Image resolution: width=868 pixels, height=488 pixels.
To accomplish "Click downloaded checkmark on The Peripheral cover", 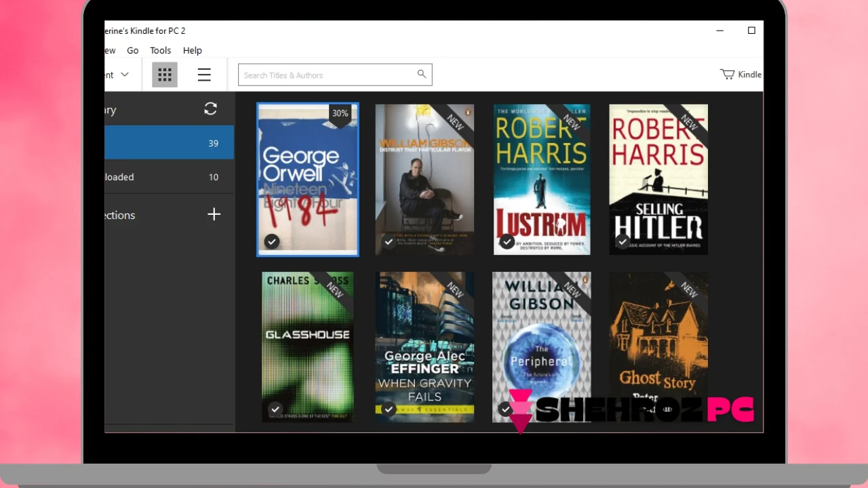I will click(x=505, y=409).
